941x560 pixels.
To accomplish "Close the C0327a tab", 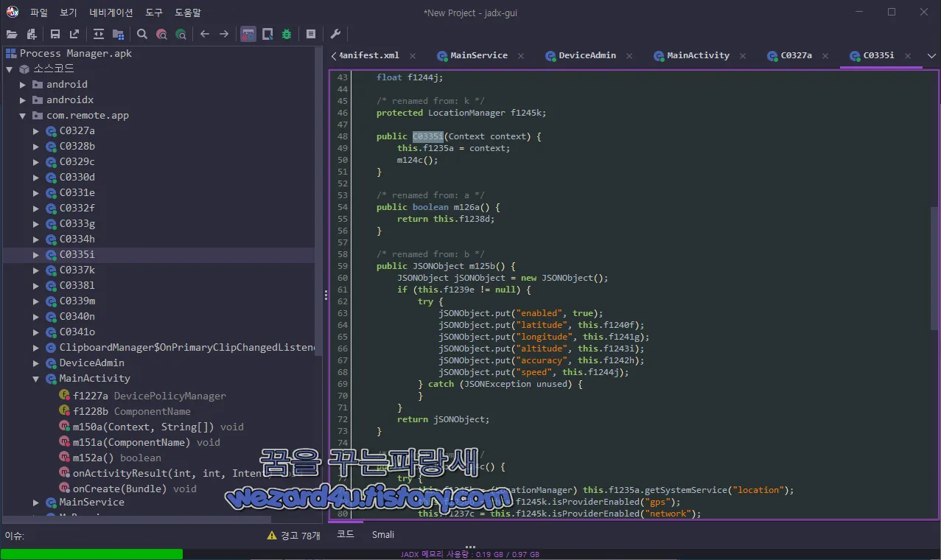I will (x=826, y=56).
